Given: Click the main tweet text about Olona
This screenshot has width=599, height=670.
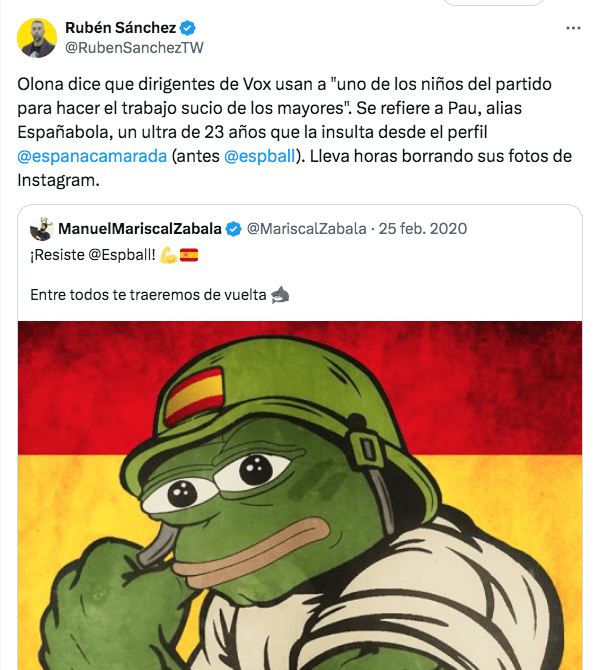Looking at the screenshot, I should [294, 132].
